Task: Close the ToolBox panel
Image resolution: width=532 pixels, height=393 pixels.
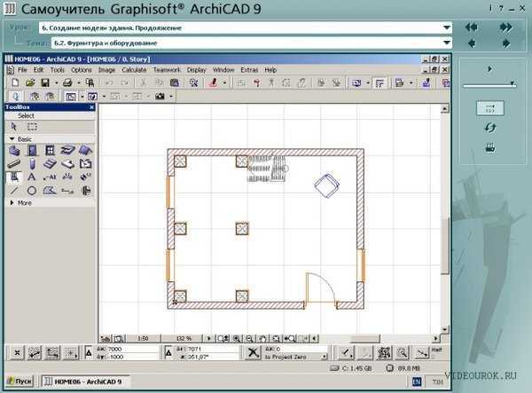Action: click(91, 107)
